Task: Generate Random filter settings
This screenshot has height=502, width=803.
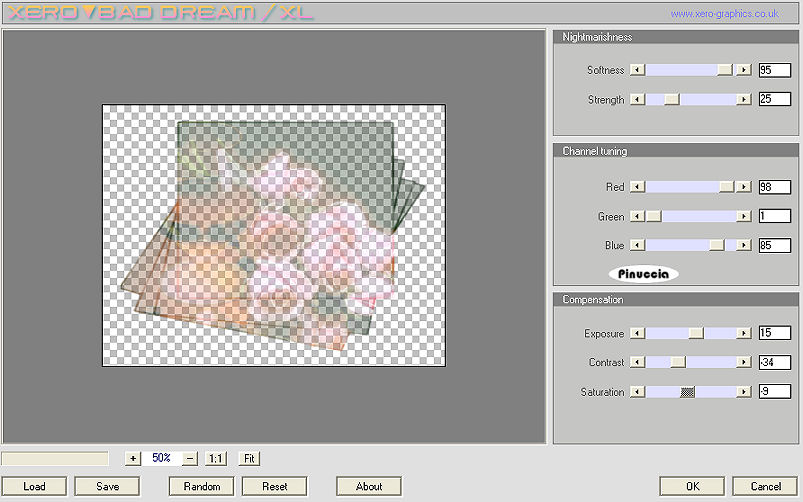Action: [201, 486]
